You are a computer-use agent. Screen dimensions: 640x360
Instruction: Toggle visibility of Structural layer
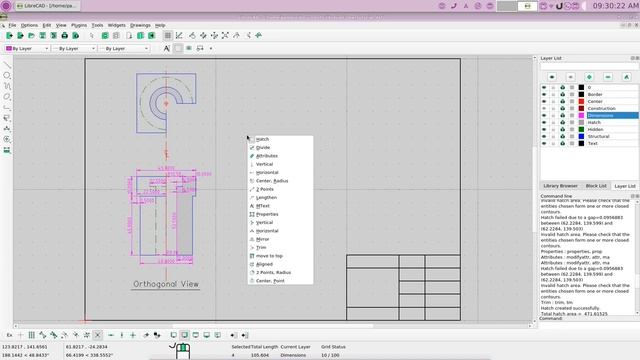coord(544,136)
